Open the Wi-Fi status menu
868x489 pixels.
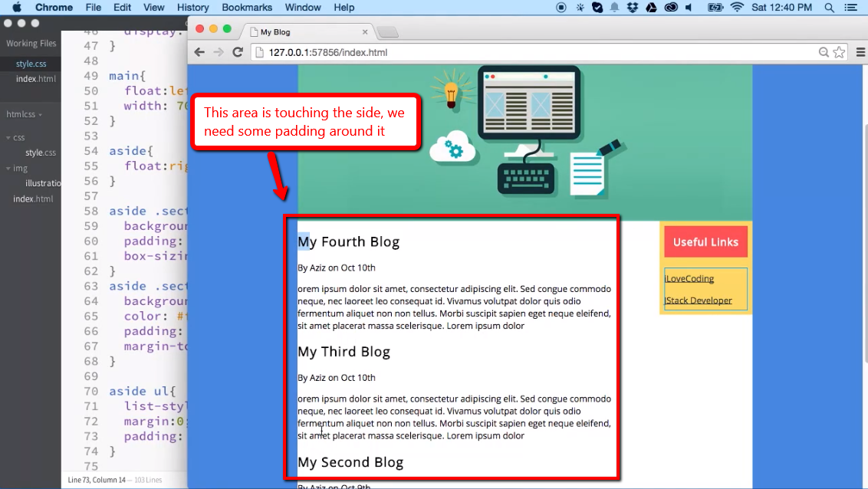pos(737,8)
